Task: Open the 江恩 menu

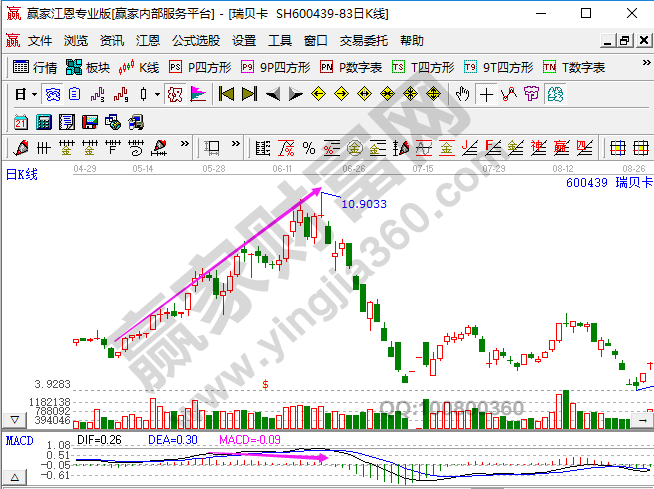Action: click(148, 40)
